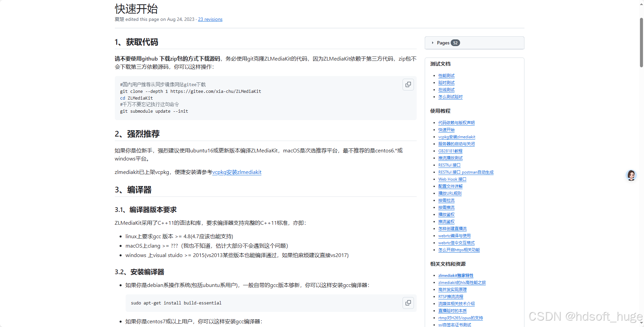
Task: Click the 相关文档和资源 sidebar heading
Action: (x=448, y=264)
